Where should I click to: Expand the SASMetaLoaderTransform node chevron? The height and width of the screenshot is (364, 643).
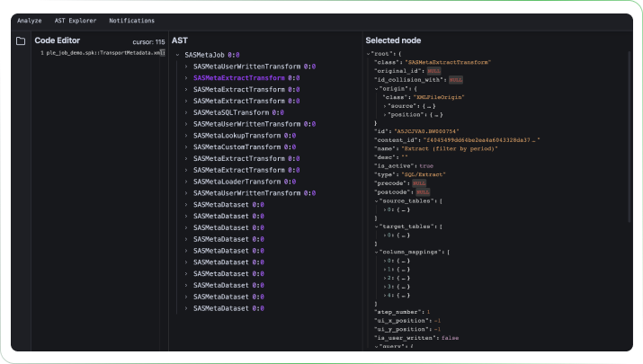click(186, 182)
